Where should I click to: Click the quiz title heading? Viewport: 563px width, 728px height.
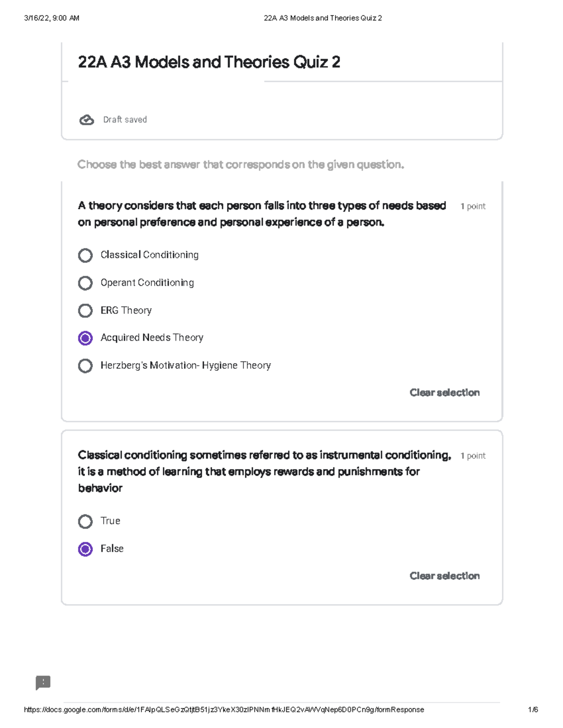pyautogui.click(x=209, y=62)
